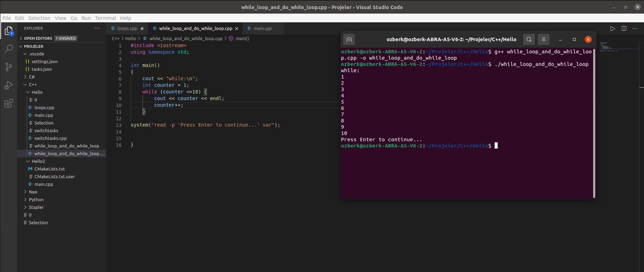Image resolution: width=644 pixels, height=272 pixels.
Task: Run the C++ file with play icon
Action: pos(612,28)
